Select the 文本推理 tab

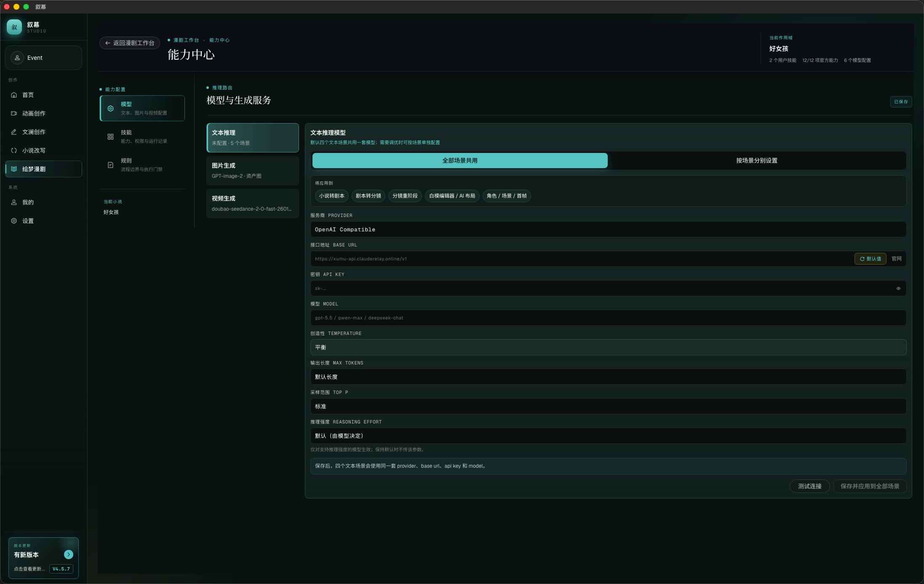253,138
